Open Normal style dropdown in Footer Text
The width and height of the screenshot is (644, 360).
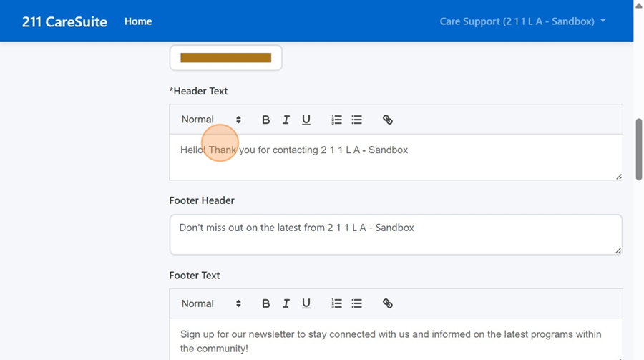pos(211,303)
